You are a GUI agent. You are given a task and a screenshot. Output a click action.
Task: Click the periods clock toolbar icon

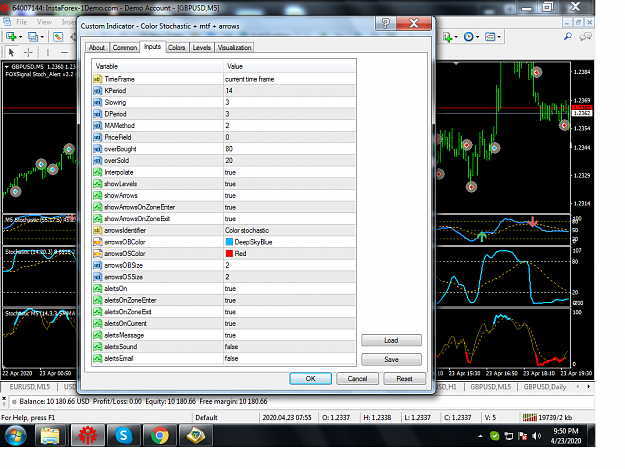[x=469, y=37]
